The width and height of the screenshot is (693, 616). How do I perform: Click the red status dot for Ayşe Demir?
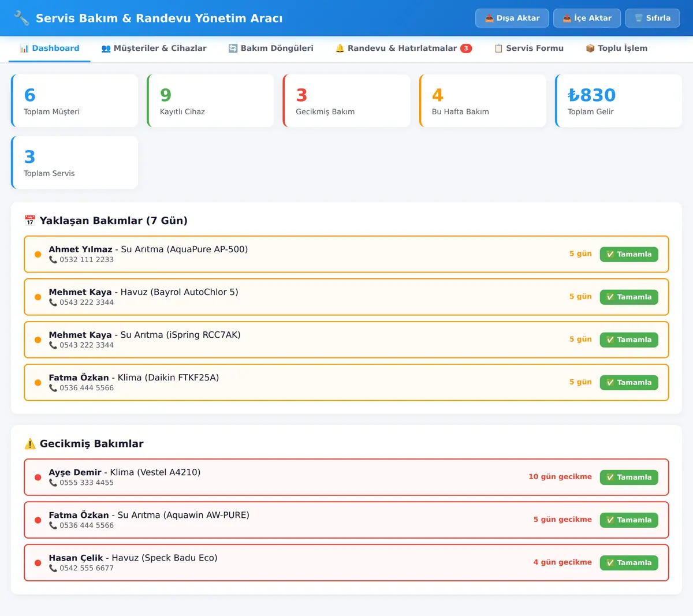(x=38, y=477)
